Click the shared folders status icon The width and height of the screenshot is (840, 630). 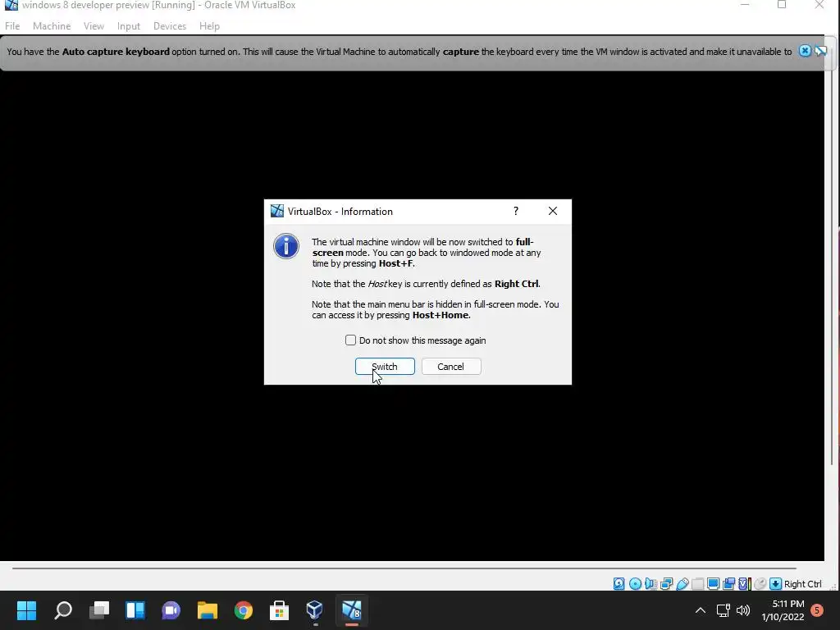coord(697,584)
